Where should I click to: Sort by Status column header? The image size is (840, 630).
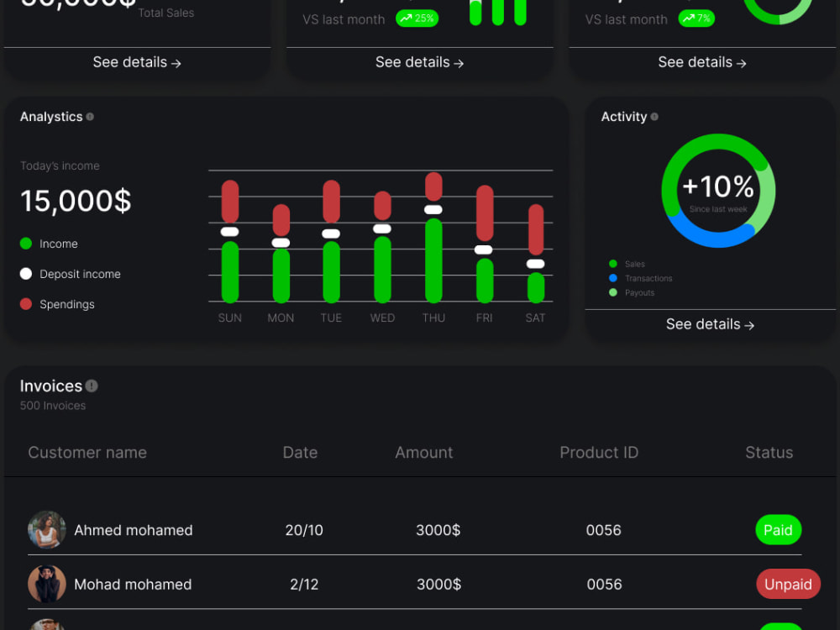(x=769, y=453)
